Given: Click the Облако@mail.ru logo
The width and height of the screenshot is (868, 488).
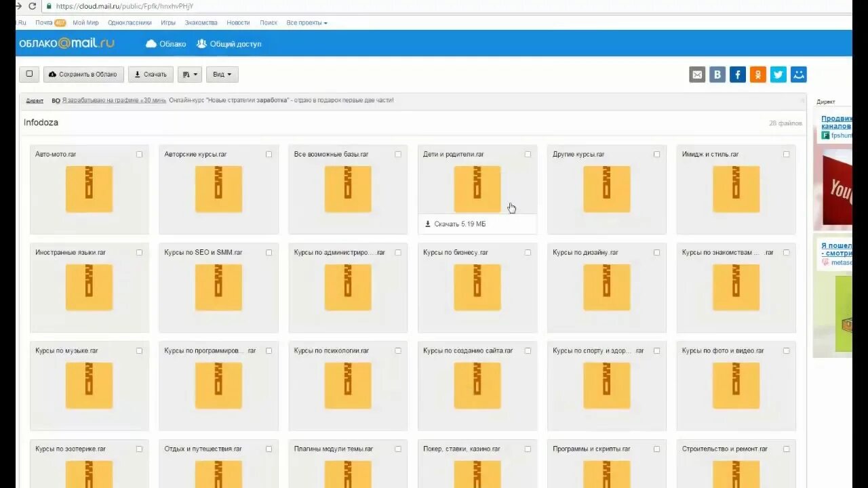Looking at the screenshot, I should click(x=66, y=43).
